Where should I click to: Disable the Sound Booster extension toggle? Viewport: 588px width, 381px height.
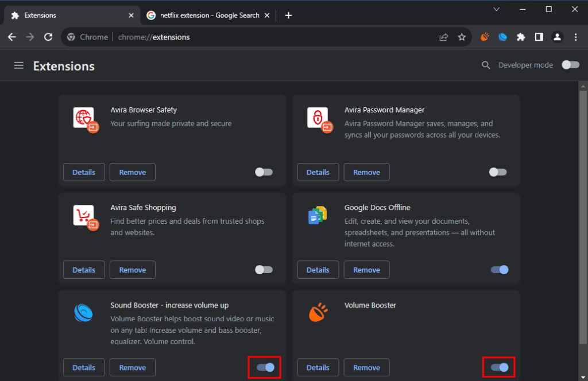[x=265, y=367]
